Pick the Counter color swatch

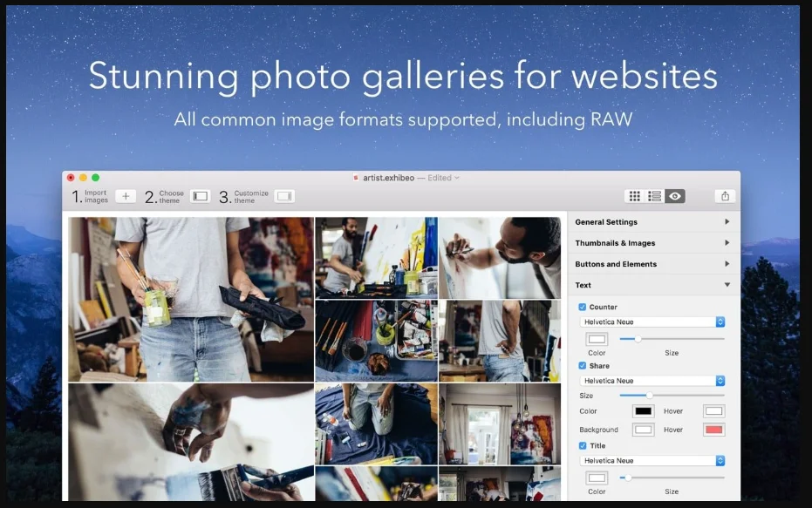tap(597, 339)
